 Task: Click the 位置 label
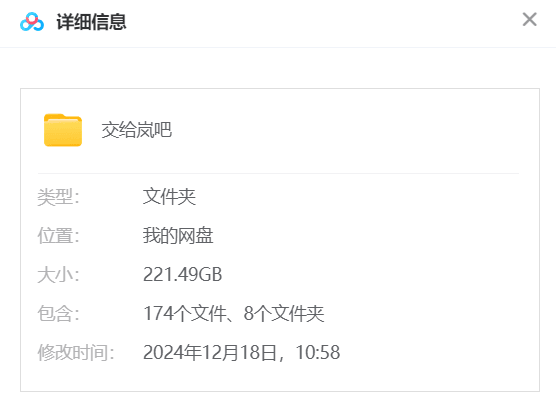pos(58,236)
